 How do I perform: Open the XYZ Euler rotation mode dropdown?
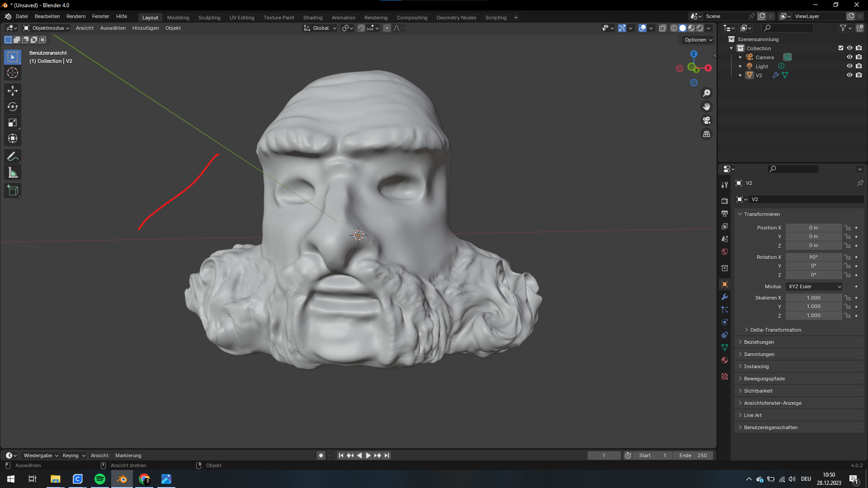click(814, 286)
